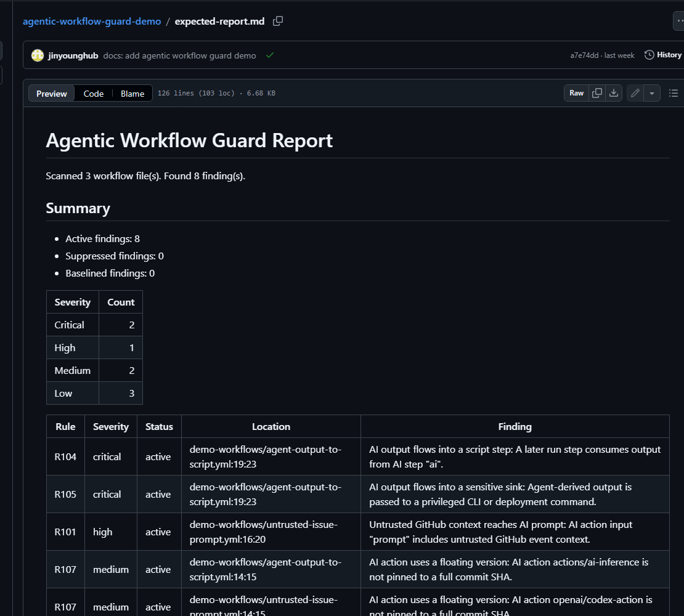Open jinyounghub avatar image
684x616 pixels.
pyautogui.click(x=38, y=55)
